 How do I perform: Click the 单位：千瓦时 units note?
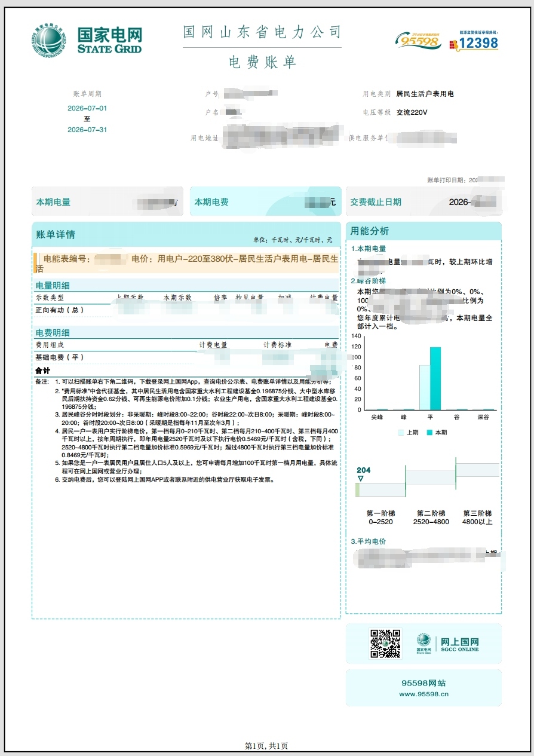pos(293,240)
